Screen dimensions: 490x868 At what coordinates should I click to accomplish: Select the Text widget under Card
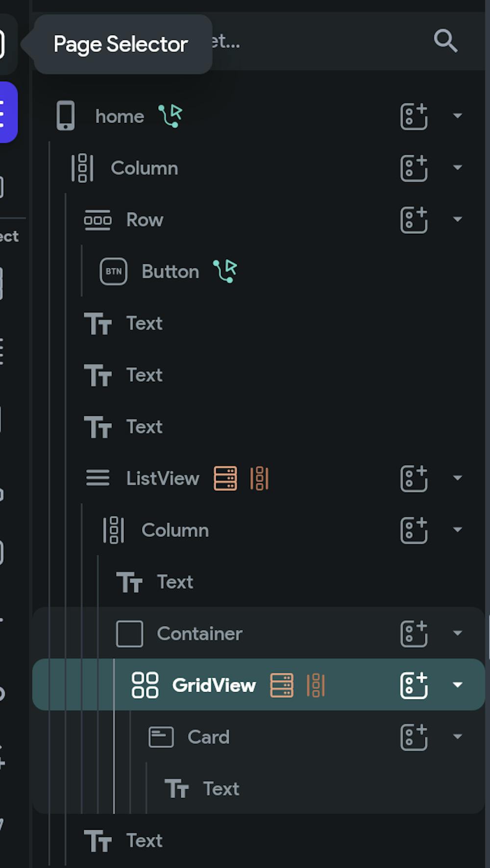click(x=221, y=789)
